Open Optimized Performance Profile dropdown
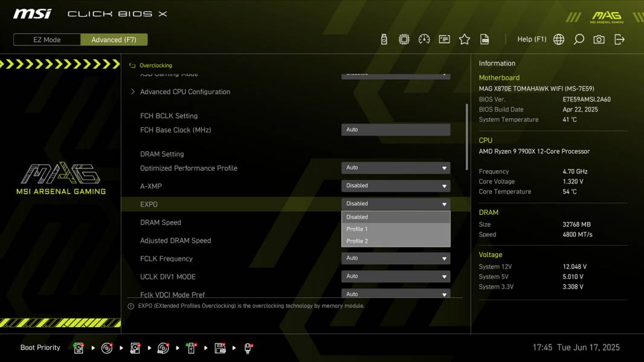 396,168
